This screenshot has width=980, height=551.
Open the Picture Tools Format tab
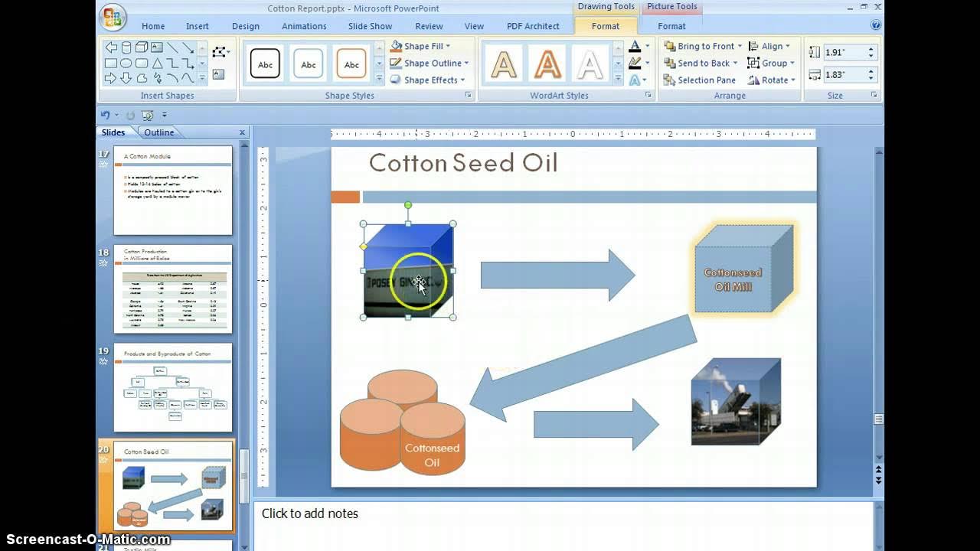(x=671, y=26)
